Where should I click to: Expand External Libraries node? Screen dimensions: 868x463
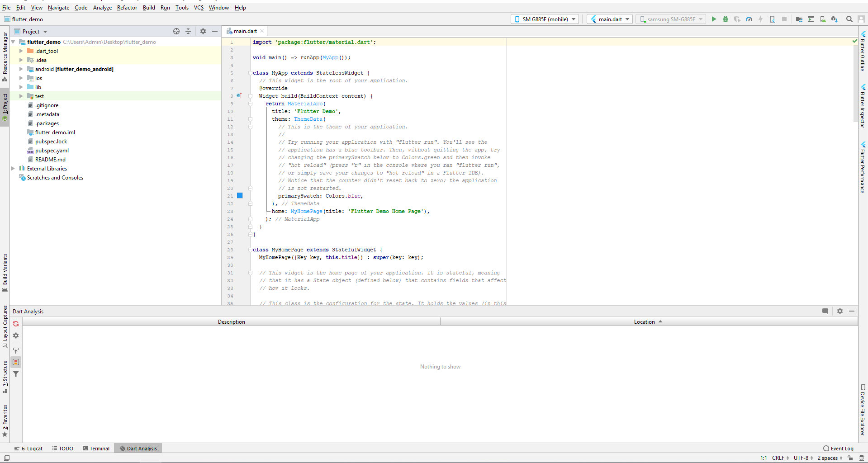pos(13,169)
